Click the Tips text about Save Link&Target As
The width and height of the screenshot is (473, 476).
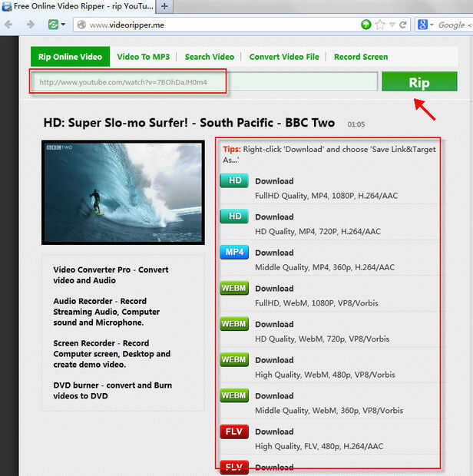pyautogui.click(x=329, y=154)
